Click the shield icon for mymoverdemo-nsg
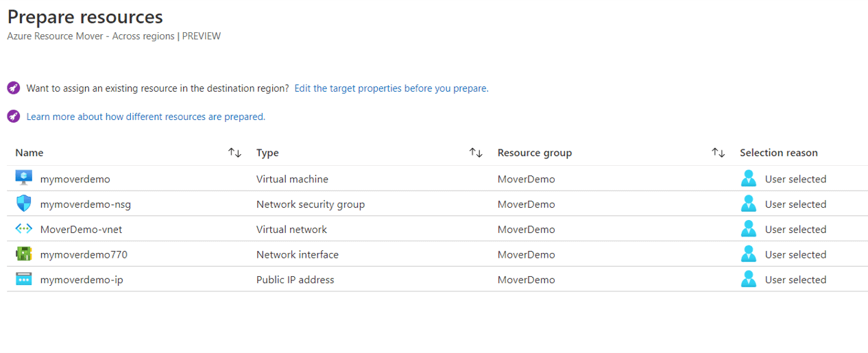Image resolution: width=868 pixels, height=353 pixels. [24, 204]
